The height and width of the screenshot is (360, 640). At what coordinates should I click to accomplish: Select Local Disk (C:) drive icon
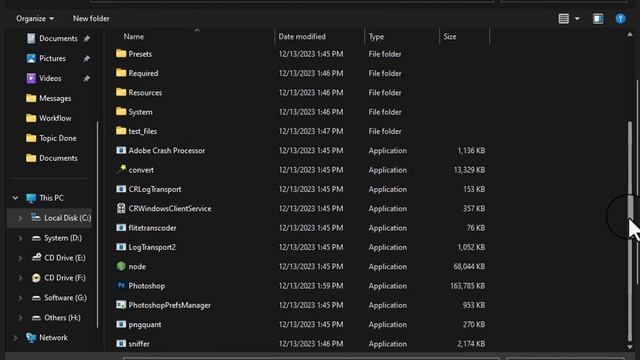[x=36, y=218]
